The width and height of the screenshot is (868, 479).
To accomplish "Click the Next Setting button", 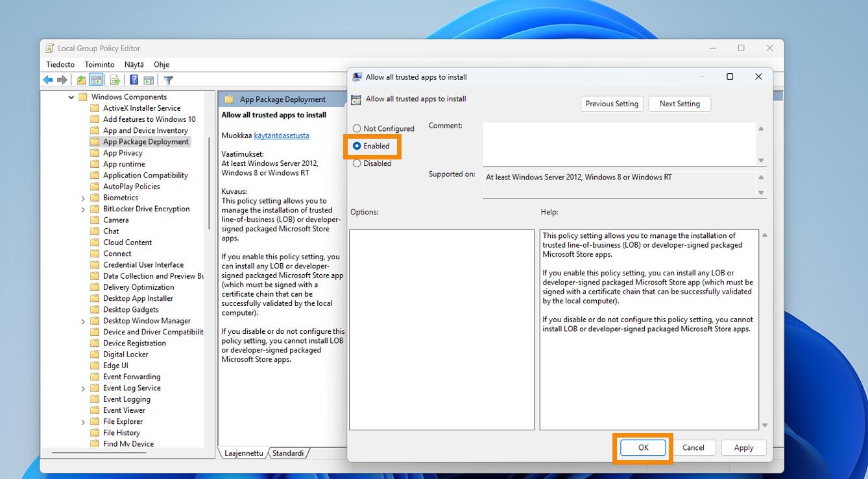I will 679,104.
